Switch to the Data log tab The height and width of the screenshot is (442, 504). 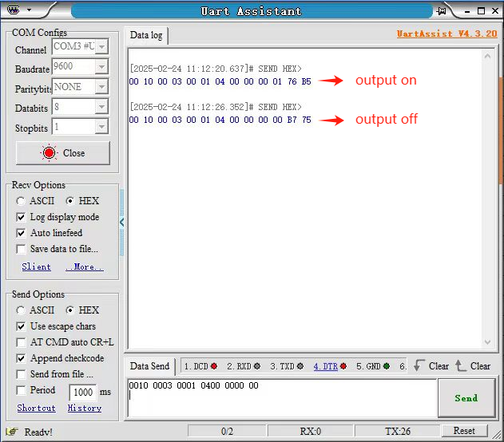tap(146, 35)
